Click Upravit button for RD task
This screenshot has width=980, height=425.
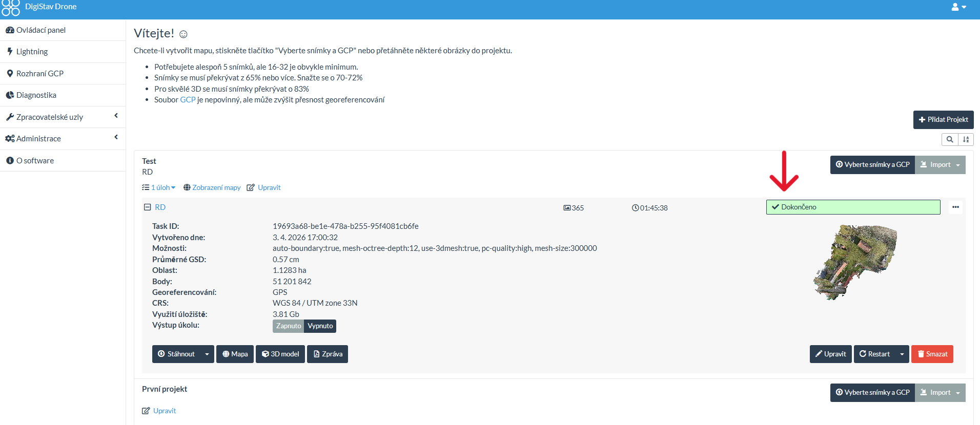tap(831, 354)
